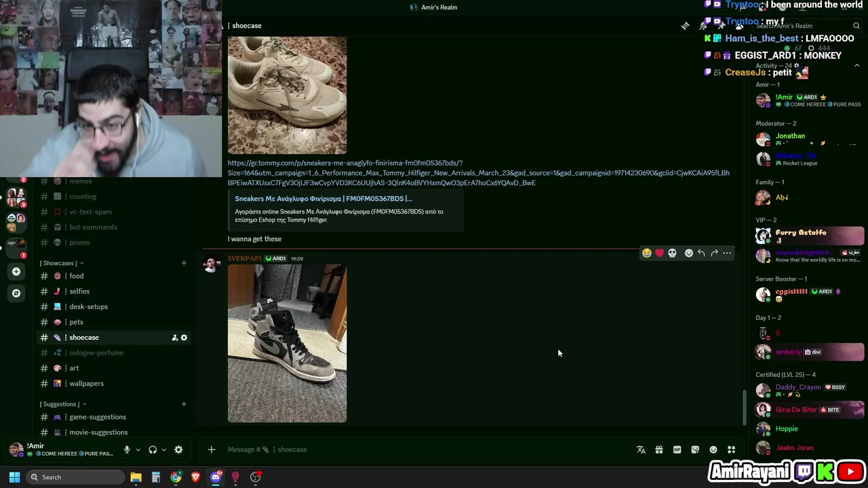This screenshot has width=868, height=488.
Task: Click the chat message scrollbar
Action: click(744, 407)
